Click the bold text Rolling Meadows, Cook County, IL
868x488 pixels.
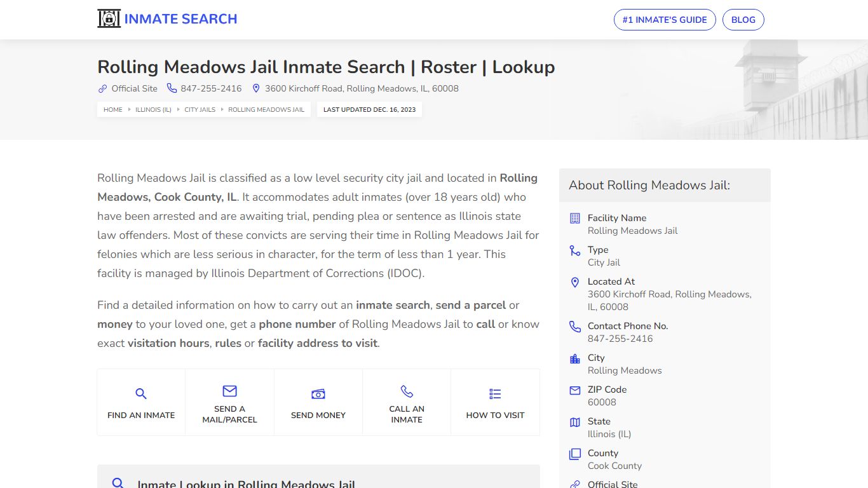coord(317,187)
